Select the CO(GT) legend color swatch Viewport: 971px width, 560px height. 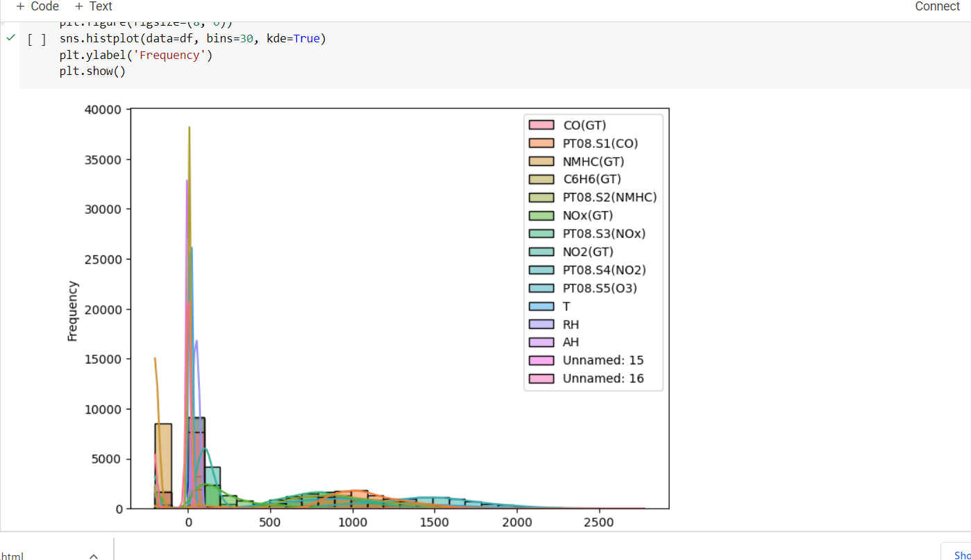point(542,125)
